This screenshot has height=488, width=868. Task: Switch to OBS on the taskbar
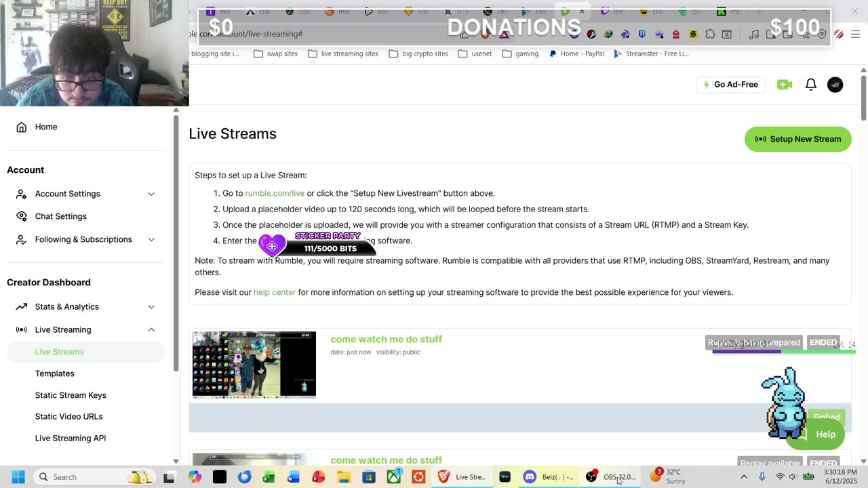click(x=610, y=477)
